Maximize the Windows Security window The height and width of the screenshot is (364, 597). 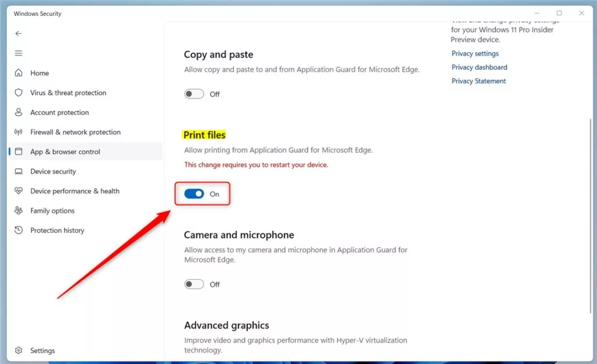click(x=559, y=13)
